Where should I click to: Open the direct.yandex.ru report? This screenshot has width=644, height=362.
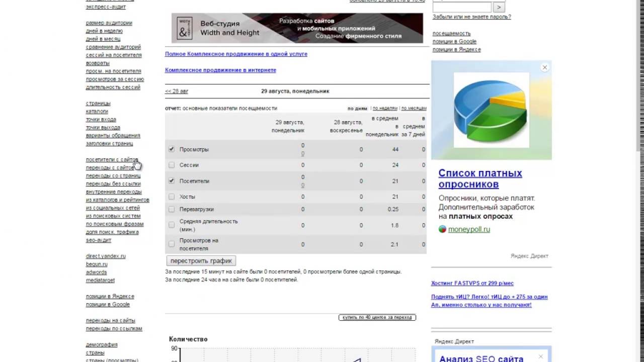click(106, 256)
